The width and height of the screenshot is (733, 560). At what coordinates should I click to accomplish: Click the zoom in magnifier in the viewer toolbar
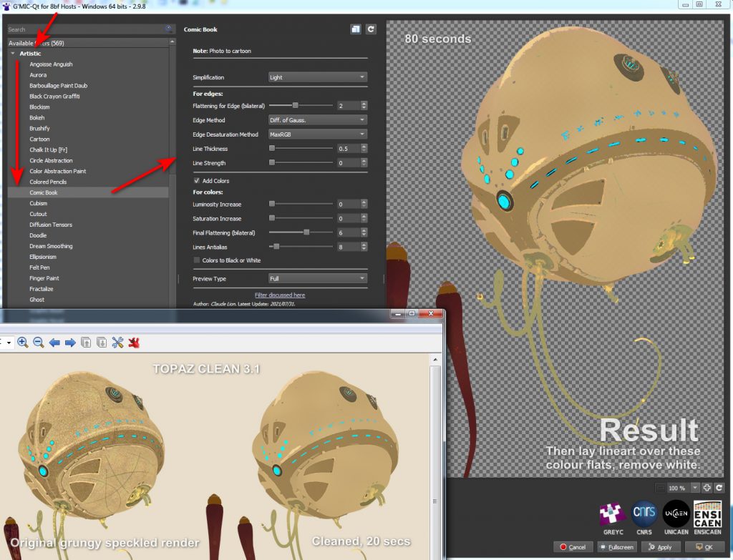(x=23, y=343)
